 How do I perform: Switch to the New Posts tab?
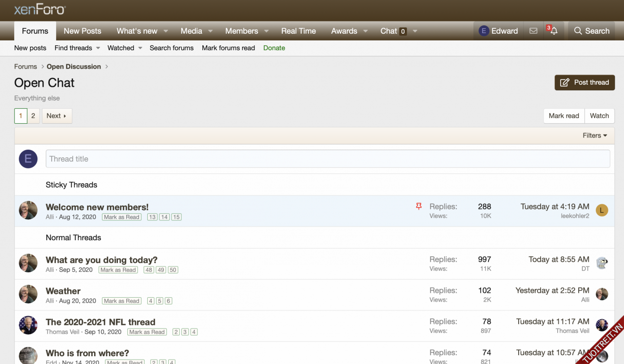point(82,31)
